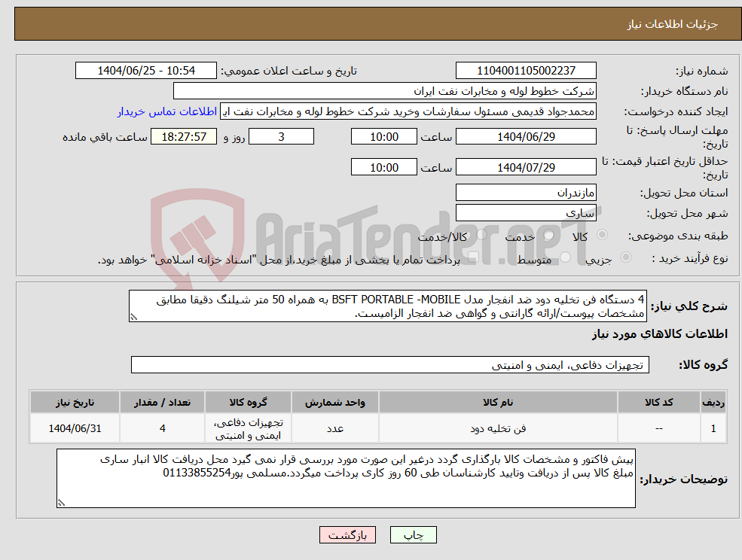Click the نام کالا column header

[498, 403]
